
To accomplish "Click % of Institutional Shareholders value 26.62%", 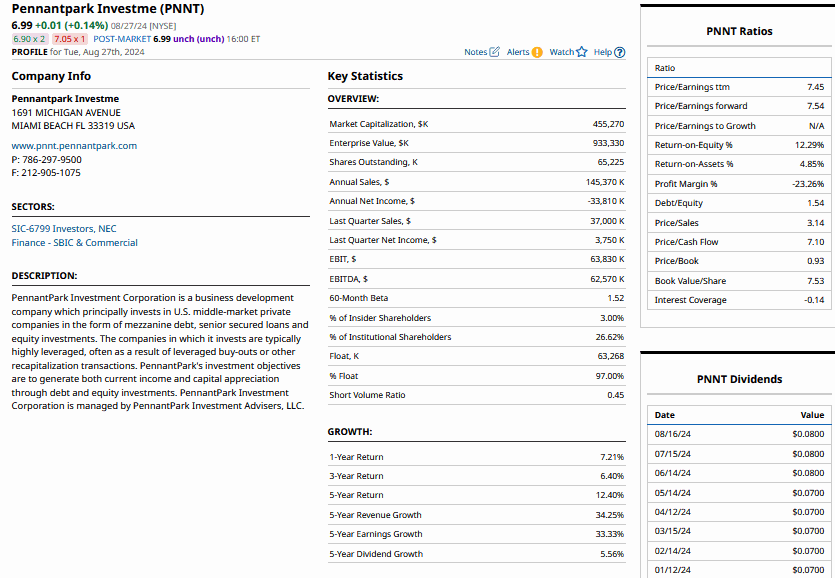I will pyautogui.click(x=610, y=337).
